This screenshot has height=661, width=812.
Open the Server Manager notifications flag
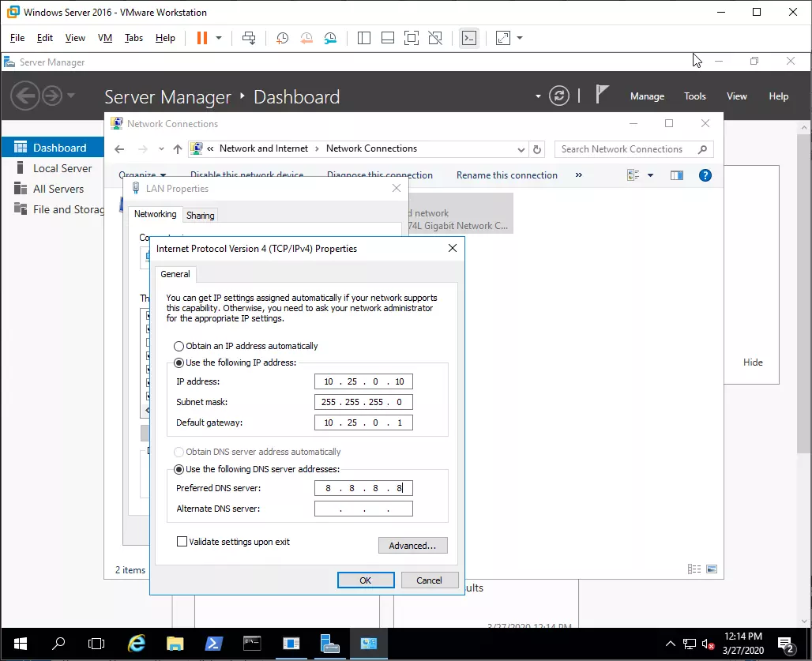click(x=602, y=96)
